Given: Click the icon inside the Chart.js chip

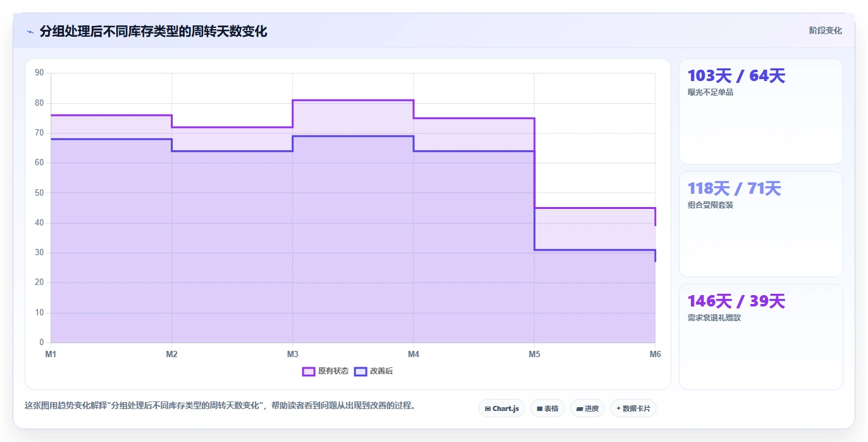Looking at the screenshot, I should tap(488, 409).
